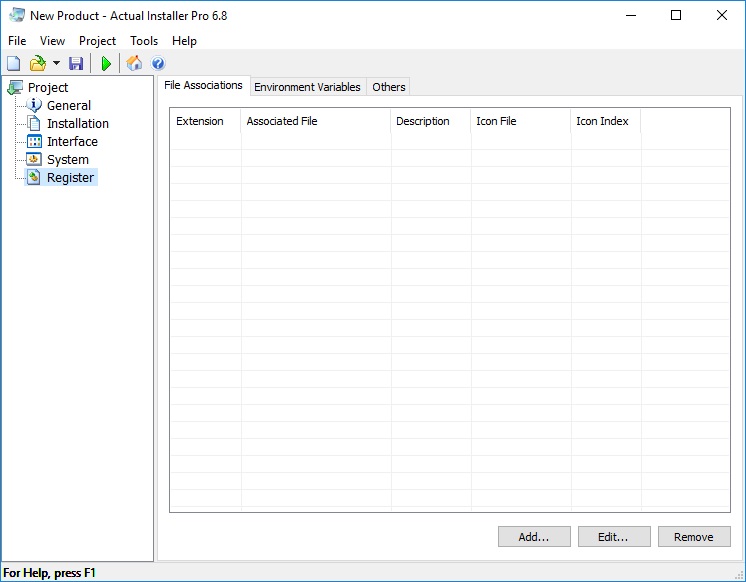Build installer with green play icon
Screen dimensions: 746x582
coord(106,63)
